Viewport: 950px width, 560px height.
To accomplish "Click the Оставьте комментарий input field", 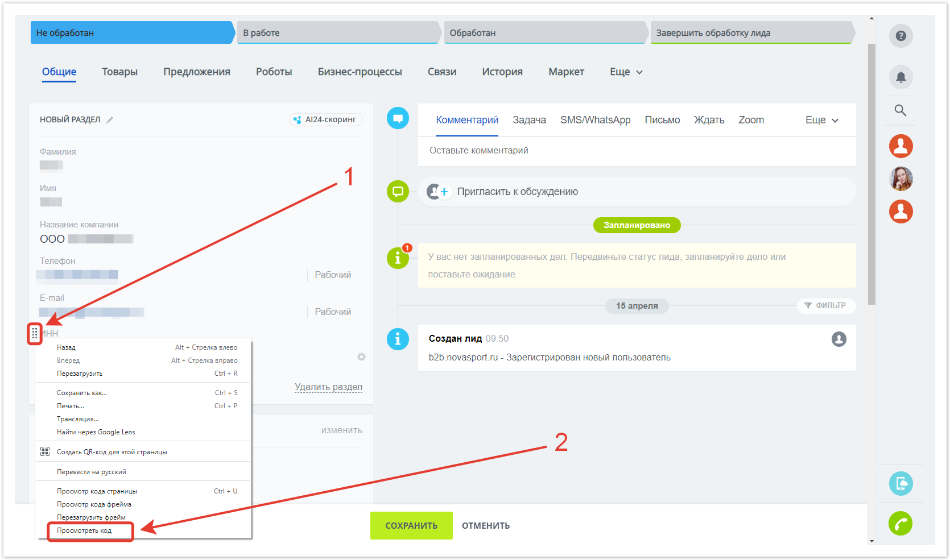I will point(637,151).
